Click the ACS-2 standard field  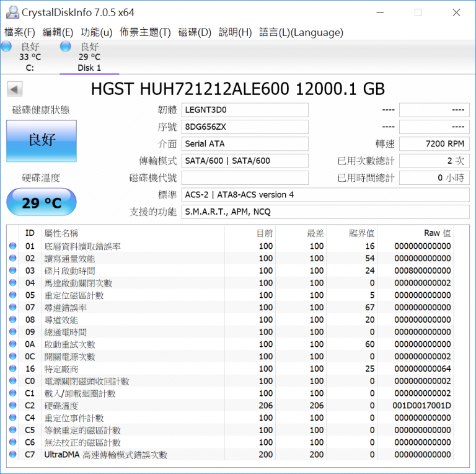point(325,195)
